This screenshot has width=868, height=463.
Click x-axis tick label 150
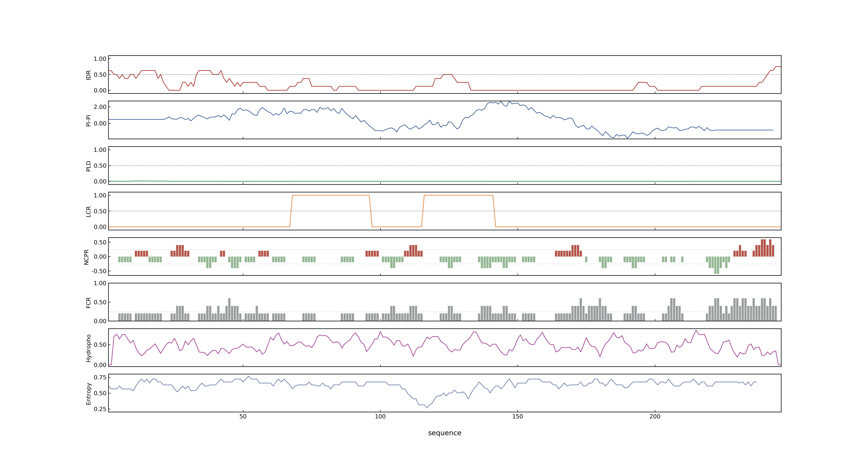point(518,416)
